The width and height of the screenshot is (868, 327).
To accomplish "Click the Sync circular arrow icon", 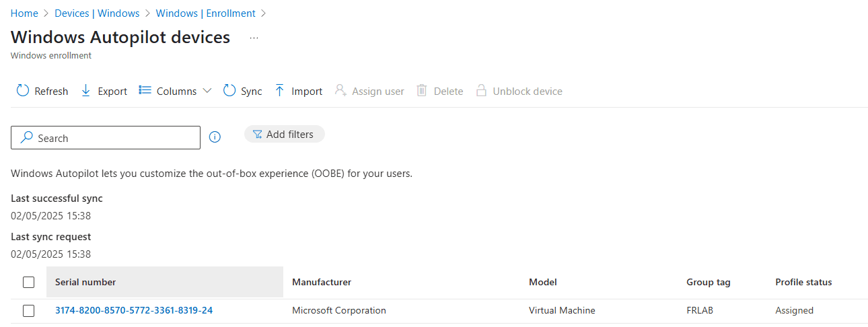I will coord(229,91).
